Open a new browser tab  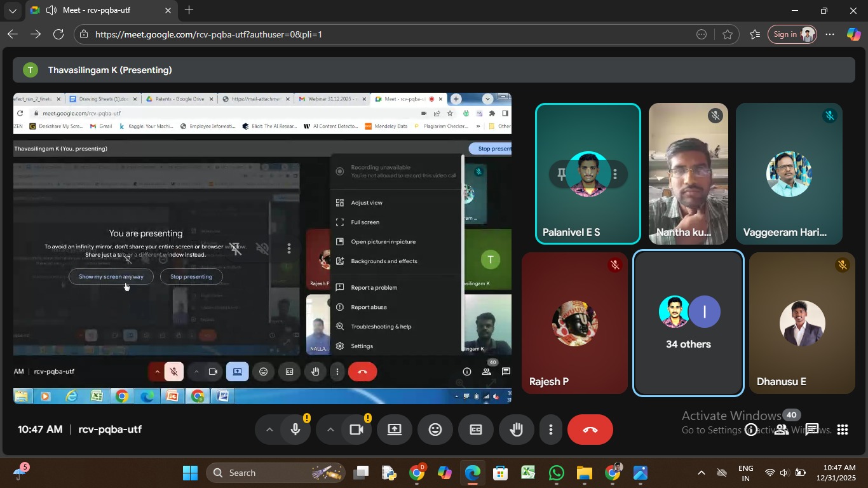[189, 11]
